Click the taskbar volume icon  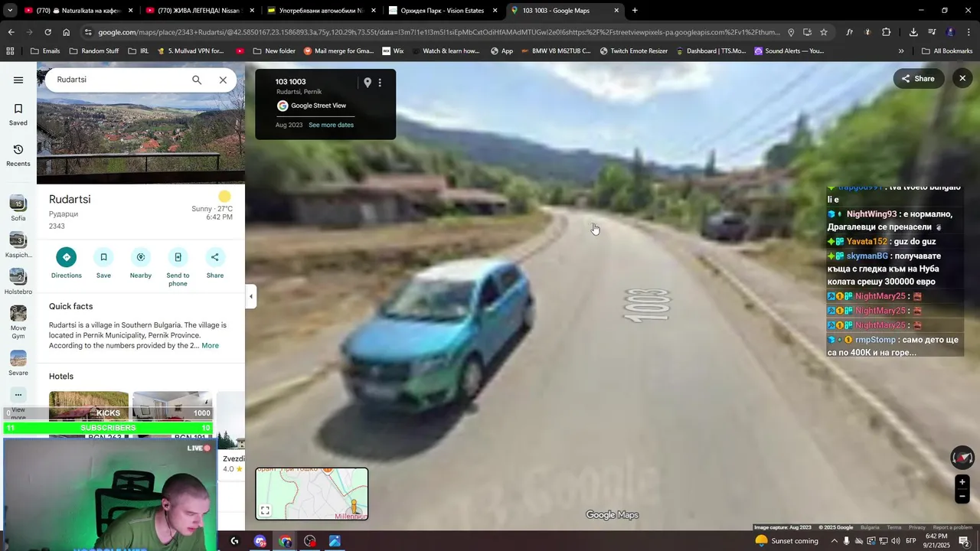pos(897,541)
